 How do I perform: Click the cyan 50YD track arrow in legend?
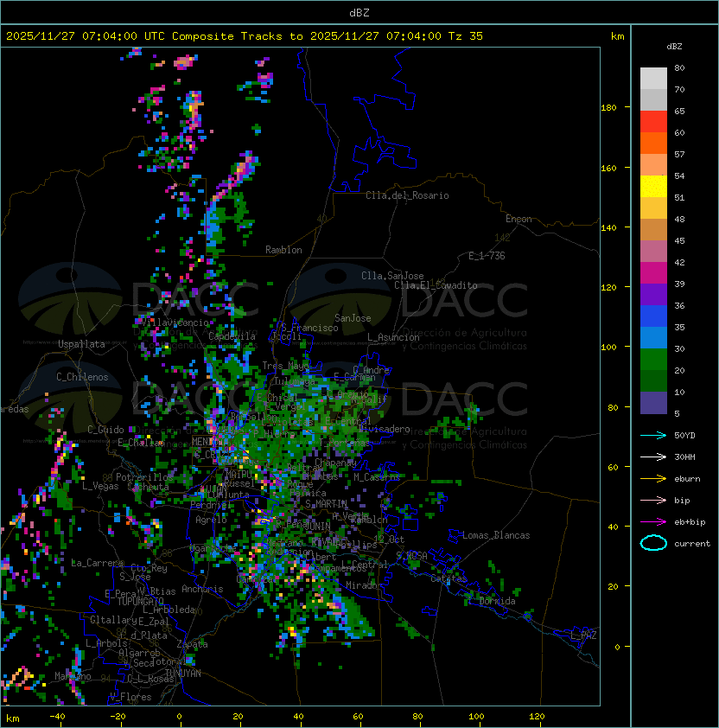coord(653,435)
